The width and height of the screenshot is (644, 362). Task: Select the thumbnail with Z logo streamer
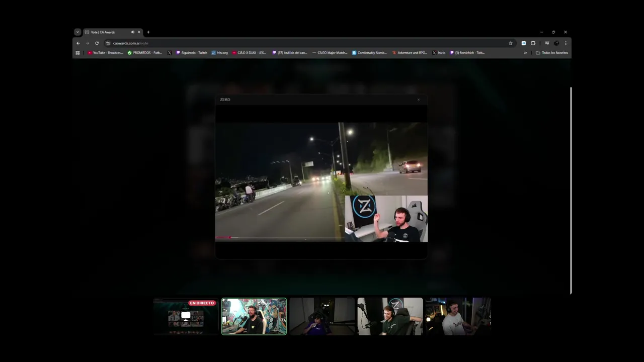390,316
